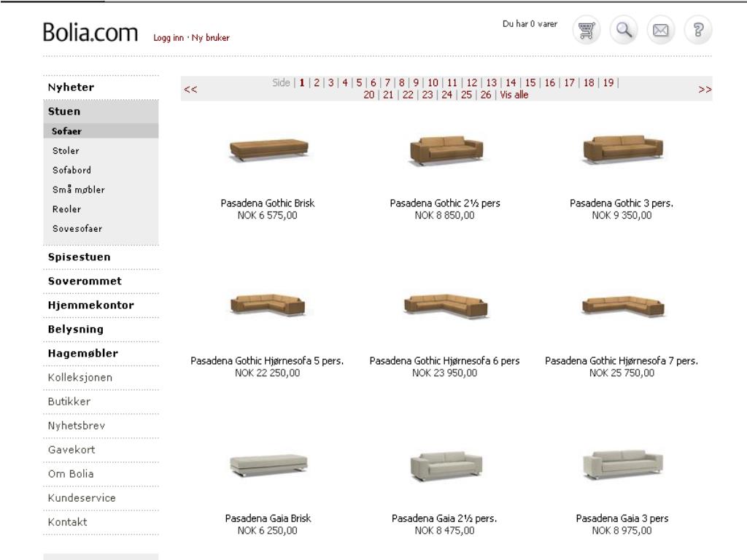Open Pasadena Gaia Brisk thumbnail

coord(268,464)
